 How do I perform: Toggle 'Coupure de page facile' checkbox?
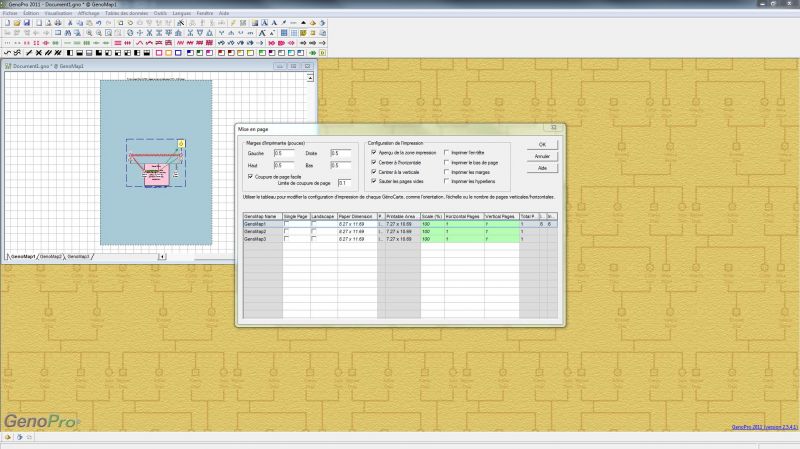[250, 176]
